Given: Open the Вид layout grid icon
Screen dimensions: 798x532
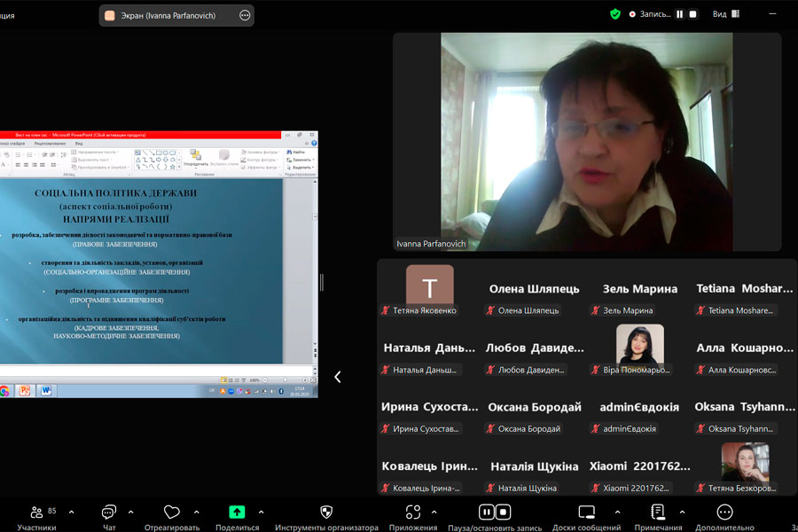Looking at the screenshot, I should pyautogui.click(x=735, y=14).
